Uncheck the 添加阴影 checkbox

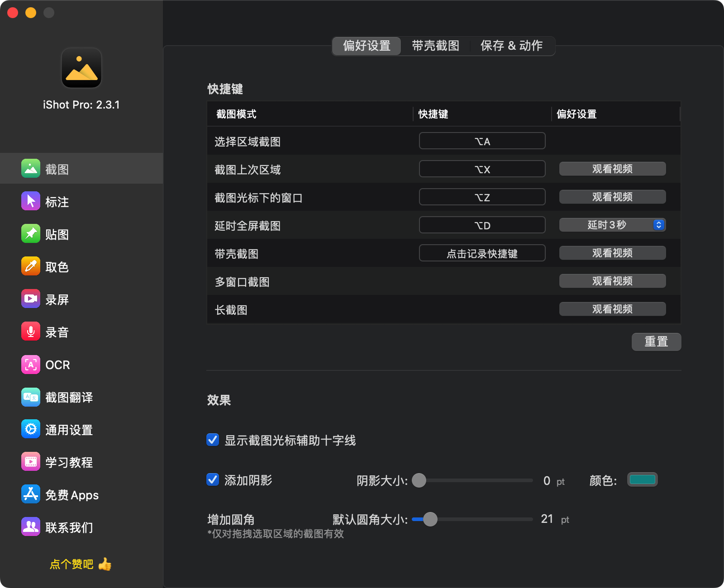click(x=213, y=479)
